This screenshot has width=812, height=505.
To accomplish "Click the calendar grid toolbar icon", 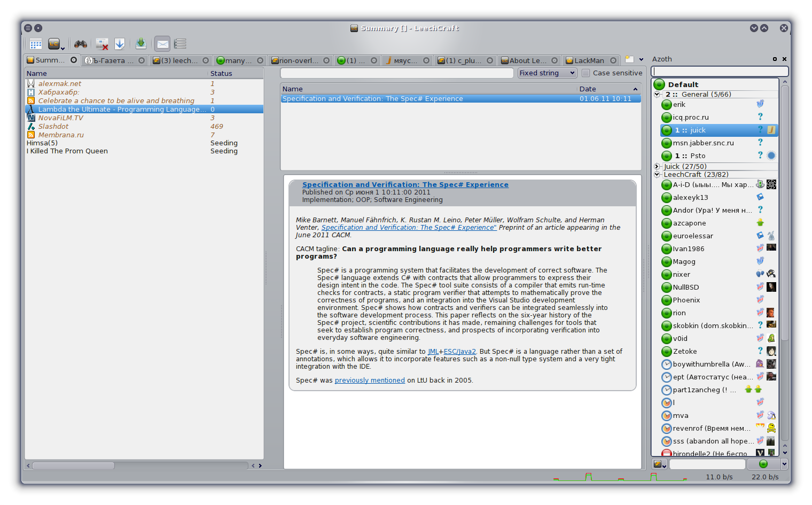I will pyautogui.click(x=36, y=44).
